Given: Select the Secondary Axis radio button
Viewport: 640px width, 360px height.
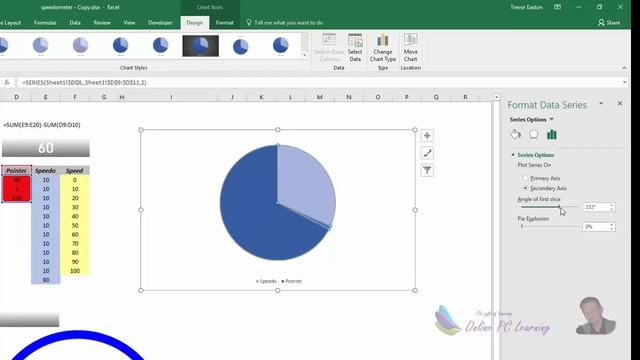Looking at the screenshot, I should pos(526,188).
